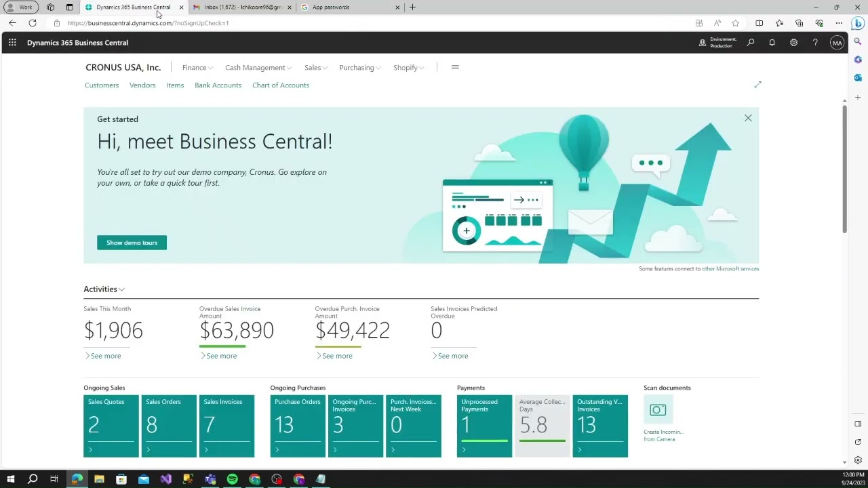868x488 pixels.
Task: Click Show demo tours button
Action: [132, 243]
